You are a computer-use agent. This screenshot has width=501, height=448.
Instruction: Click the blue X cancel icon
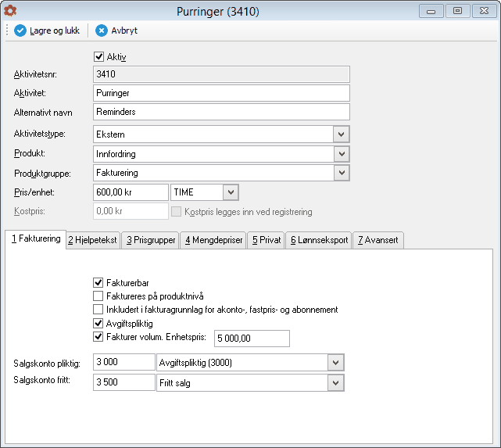[102, 30]
